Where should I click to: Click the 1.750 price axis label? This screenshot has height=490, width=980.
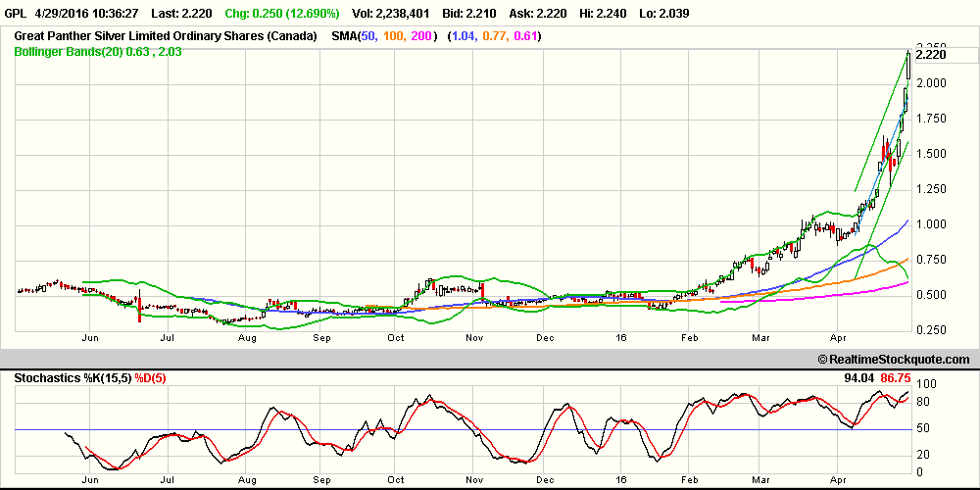point(930,119)
